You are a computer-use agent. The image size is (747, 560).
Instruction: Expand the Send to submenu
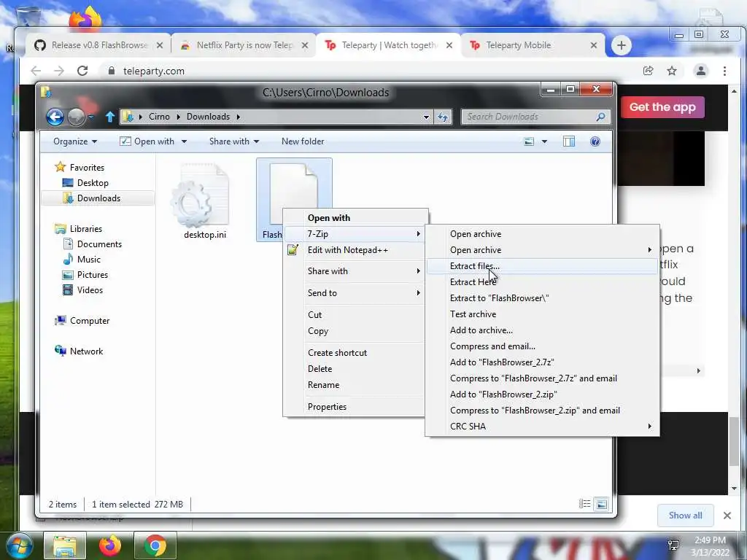coord(354,293)
